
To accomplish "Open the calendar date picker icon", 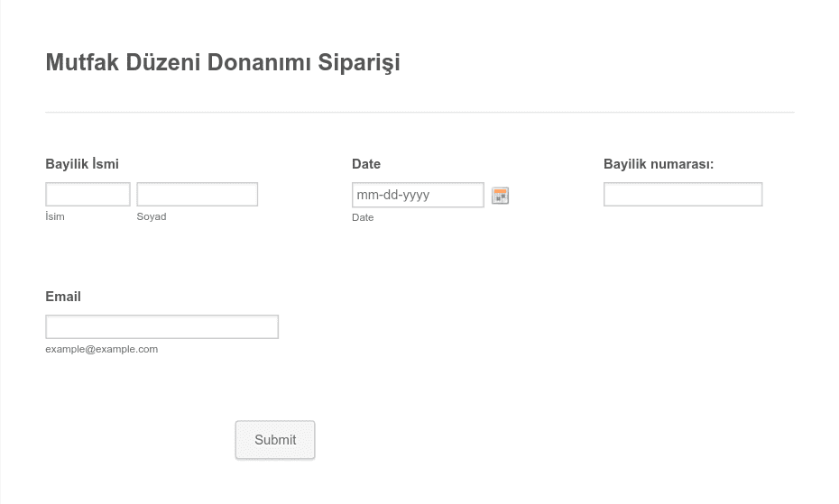I will coord(500,196).
